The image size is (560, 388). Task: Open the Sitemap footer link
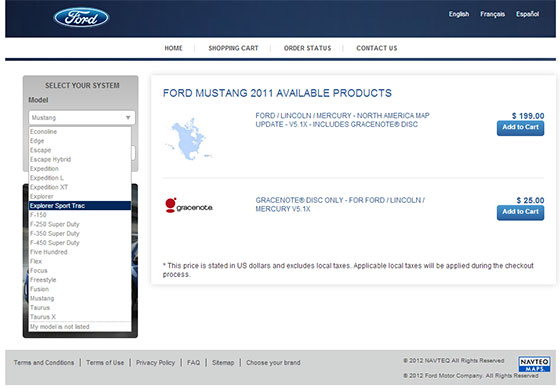[x=223, y=363]
